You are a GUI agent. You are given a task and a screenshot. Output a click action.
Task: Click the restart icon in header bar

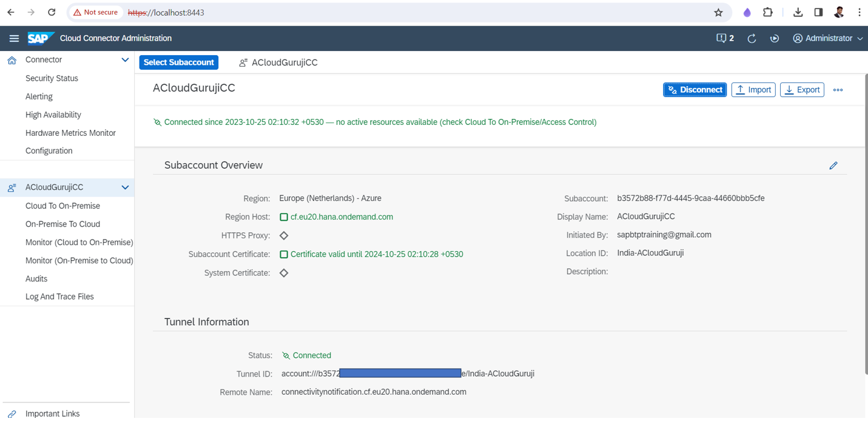[x=775, y=38]
